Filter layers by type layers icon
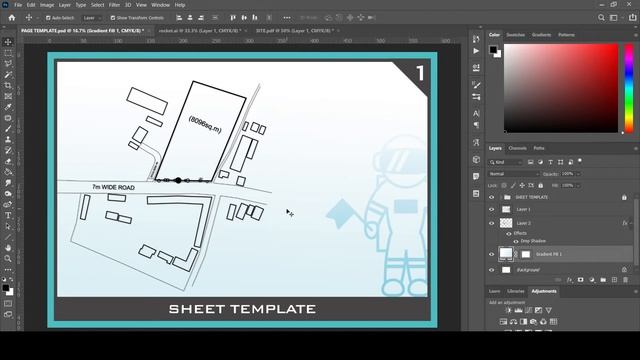This screenshot has height=360, width=640. tap(550, 162)
